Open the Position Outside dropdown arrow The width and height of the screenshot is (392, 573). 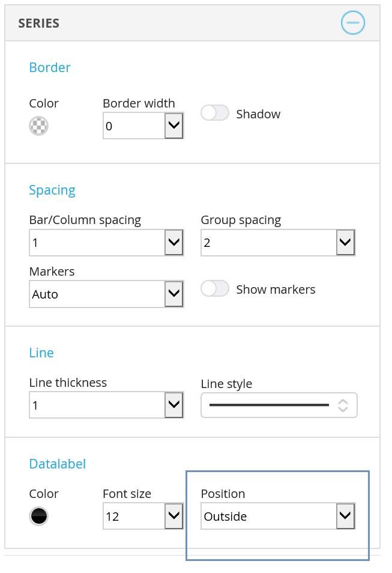coord(345,515)
